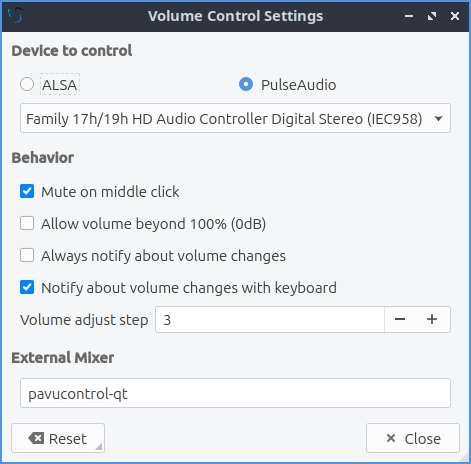Image resolution: width=471 pixels, height=464 pixels.
Task: Uncheck Mute on middle click
Action: (x=27, y=191)
